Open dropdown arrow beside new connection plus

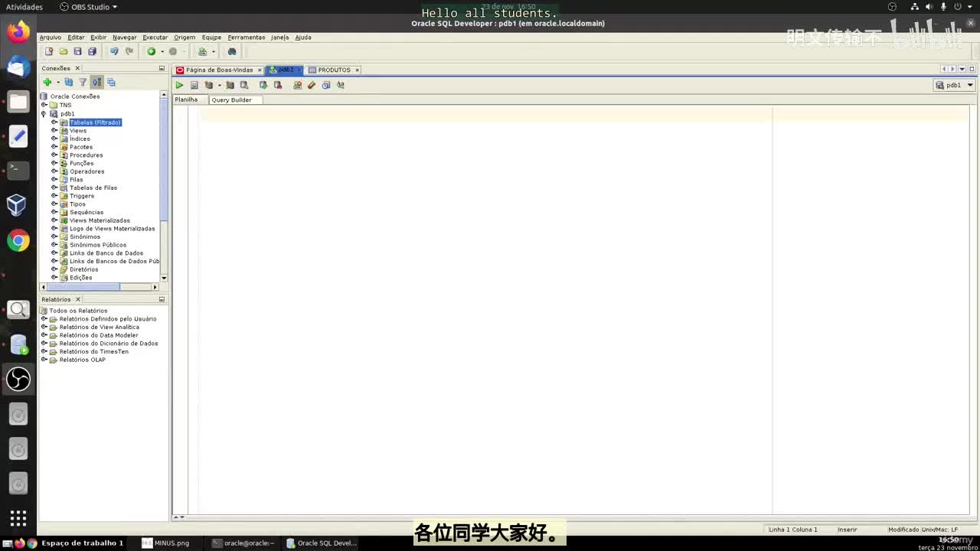(x=57, y=82)
